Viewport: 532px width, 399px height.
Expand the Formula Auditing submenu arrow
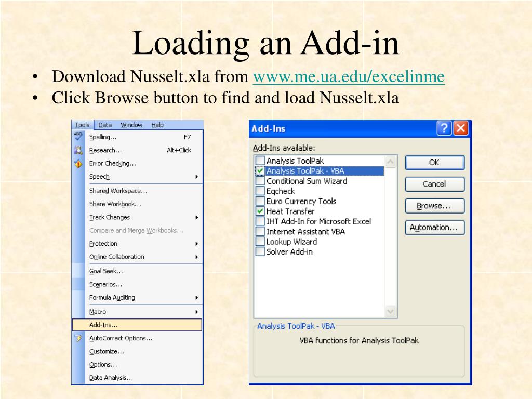click(197, 298)
